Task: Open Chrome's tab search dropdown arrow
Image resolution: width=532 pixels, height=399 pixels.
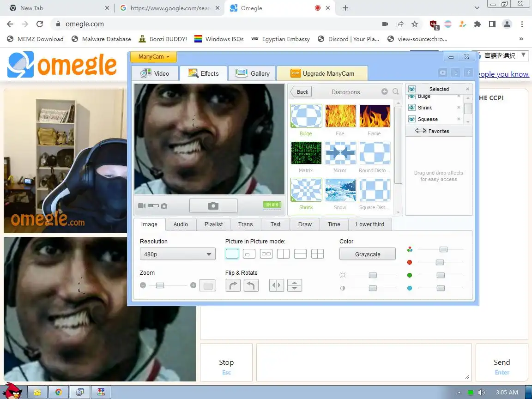Action: tap(477, 8)
